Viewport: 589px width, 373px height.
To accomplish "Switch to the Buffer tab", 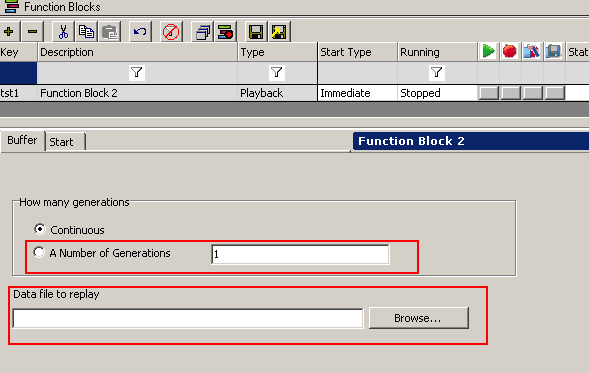I will click(x=22, y=140).
